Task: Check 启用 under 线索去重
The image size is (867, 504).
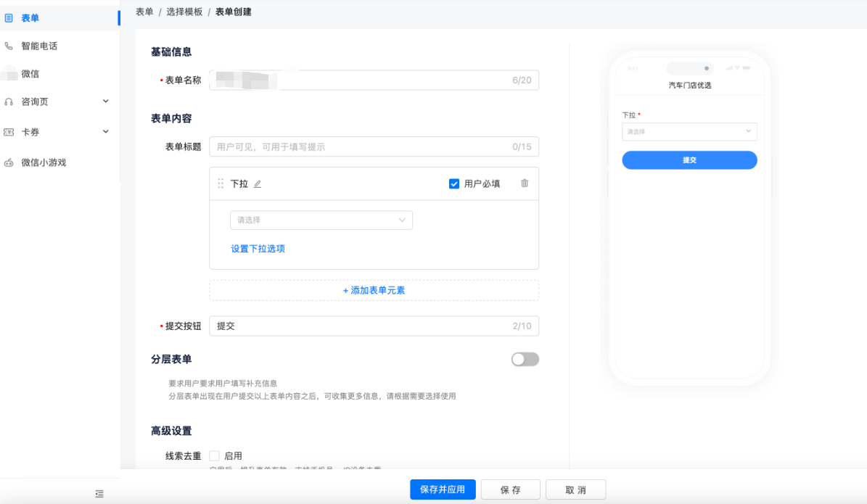Action: point(215,455)
